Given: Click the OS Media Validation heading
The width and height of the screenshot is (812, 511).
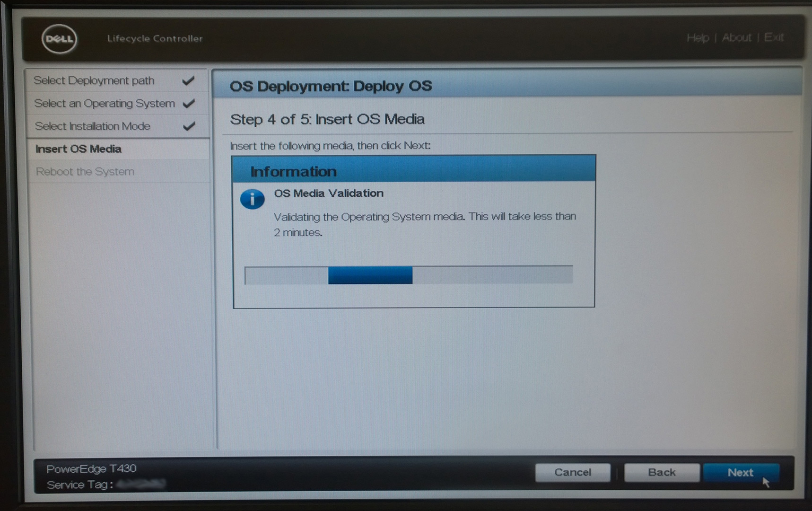Looking at the screenshot, I should (329, 193).
